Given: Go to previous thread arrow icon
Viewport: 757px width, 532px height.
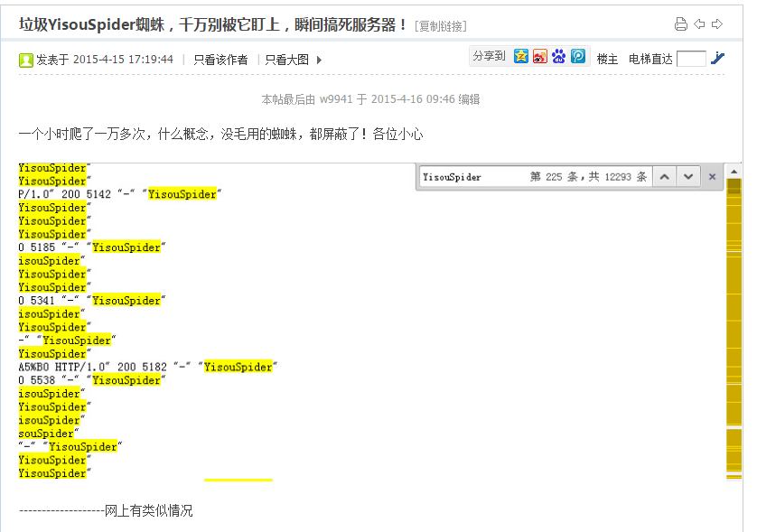Looking at the screenshot, I should pos(699,24).
